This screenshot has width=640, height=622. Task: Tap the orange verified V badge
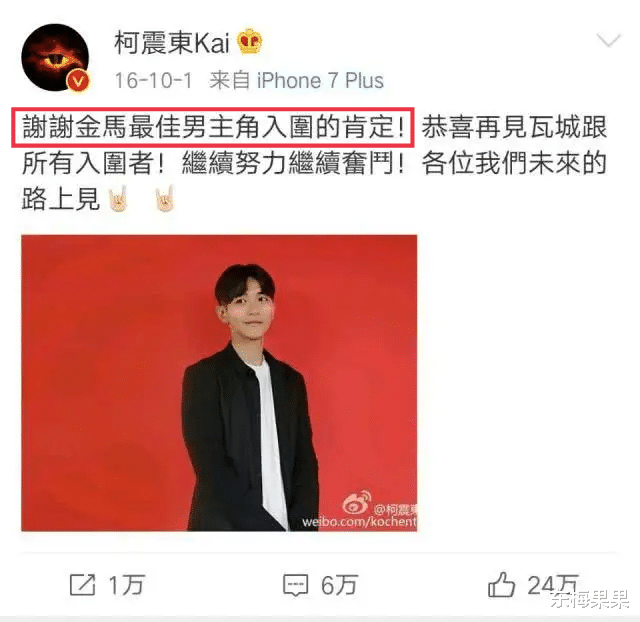point(78,81)
